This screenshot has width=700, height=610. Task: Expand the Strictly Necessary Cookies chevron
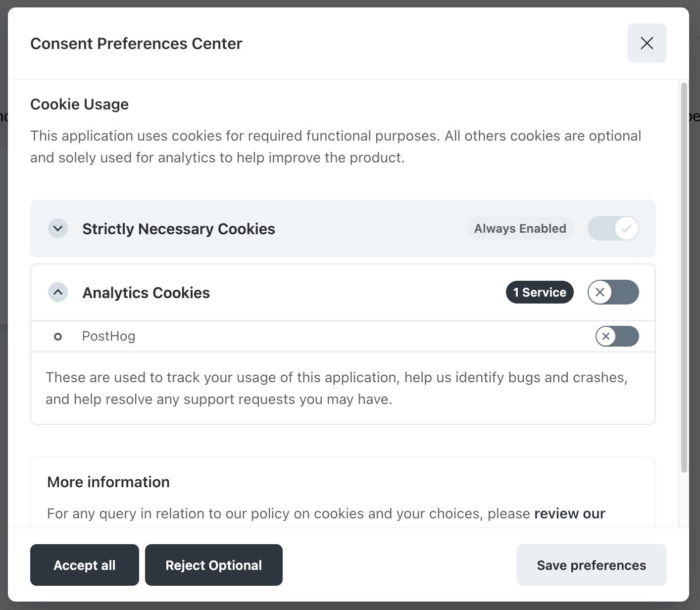tap(58, 229)
